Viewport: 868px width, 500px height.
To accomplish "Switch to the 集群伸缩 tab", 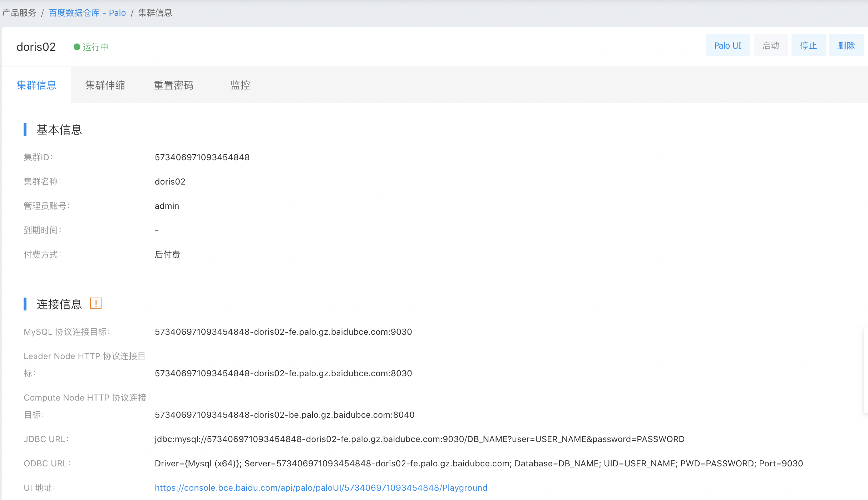I will pyautogui.click(x=105, y=85).
